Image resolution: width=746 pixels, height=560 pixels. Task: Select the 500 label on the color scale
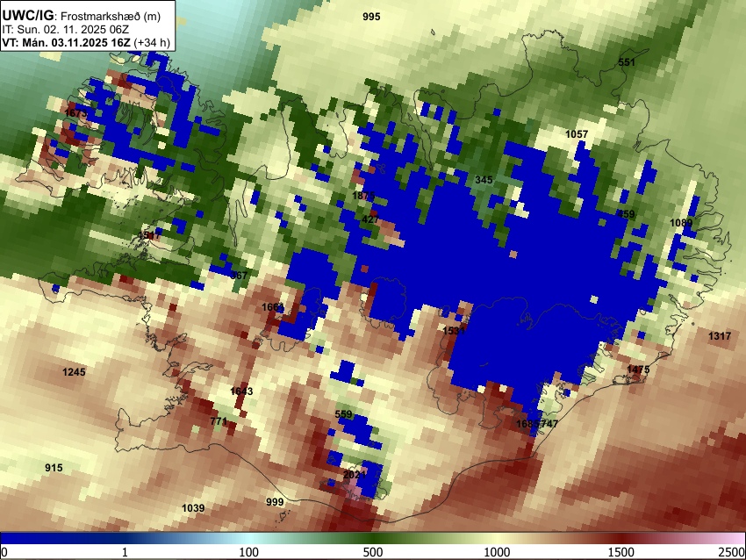373,552
